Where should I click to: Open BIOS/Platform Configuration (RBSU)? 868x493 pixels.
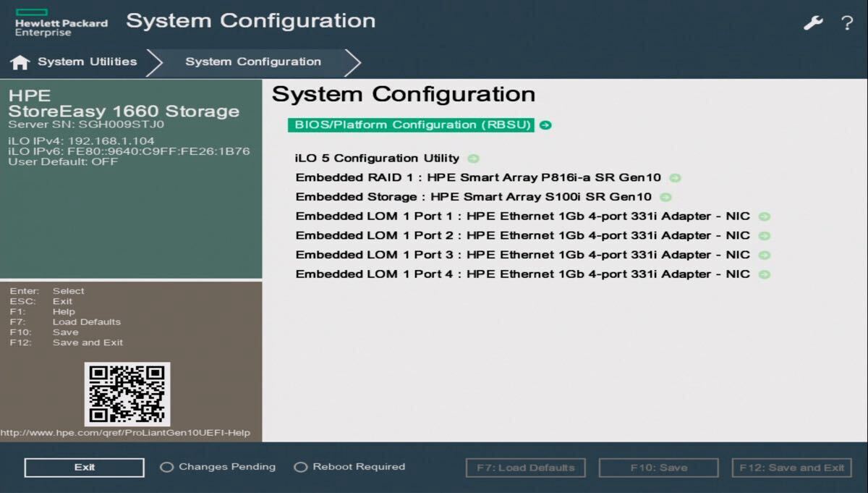[x=411, y=125]
